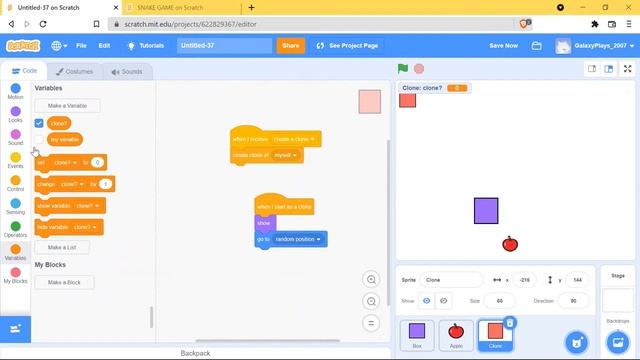Open the create a clone message dropdown
This screenshot has width=640, height=360.
pyautogui.click(x=294, y=139)
